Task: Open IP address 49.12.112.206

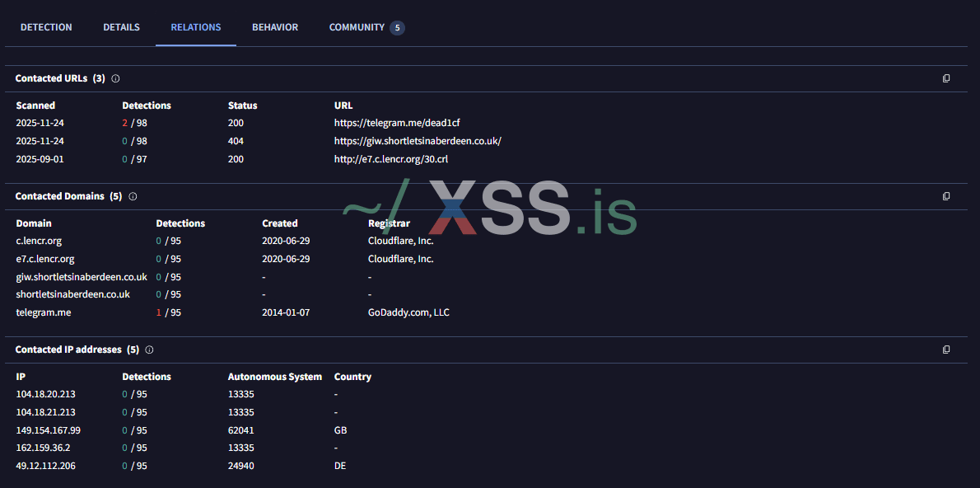Action: [45, 466]
